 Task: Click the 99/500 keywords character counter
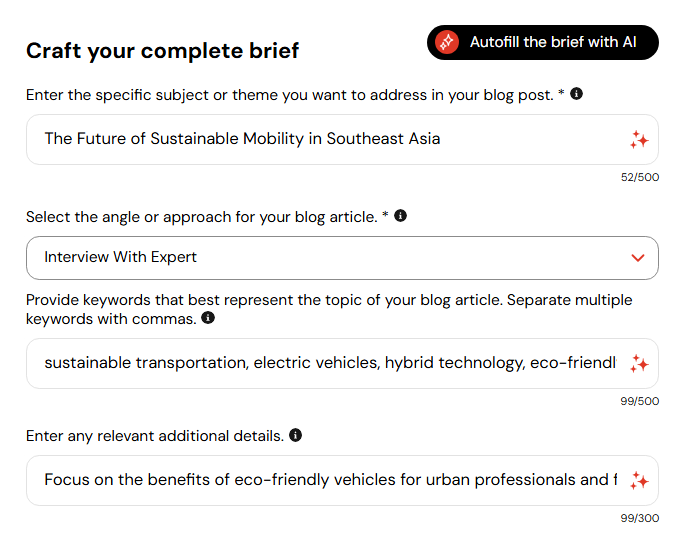tap(640, 401)
